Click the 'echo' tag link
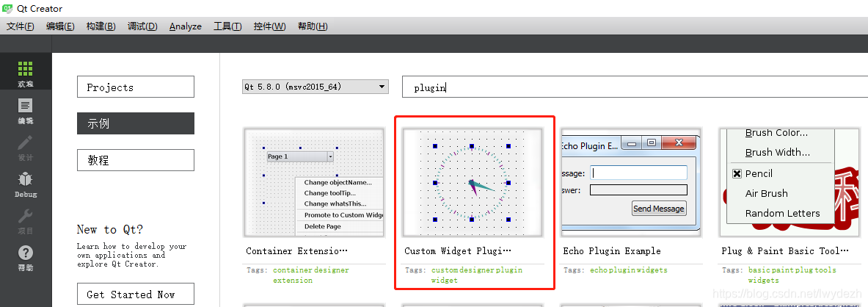 [599, 270]
